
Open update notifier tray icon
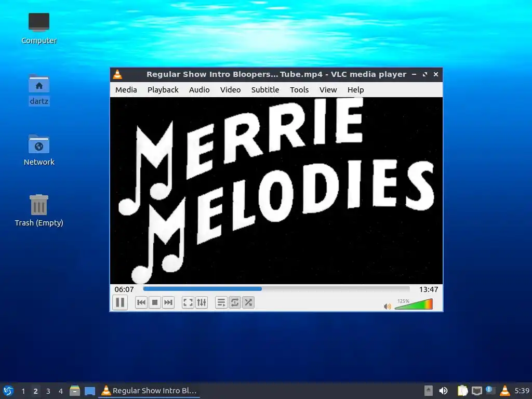(490, 390)
